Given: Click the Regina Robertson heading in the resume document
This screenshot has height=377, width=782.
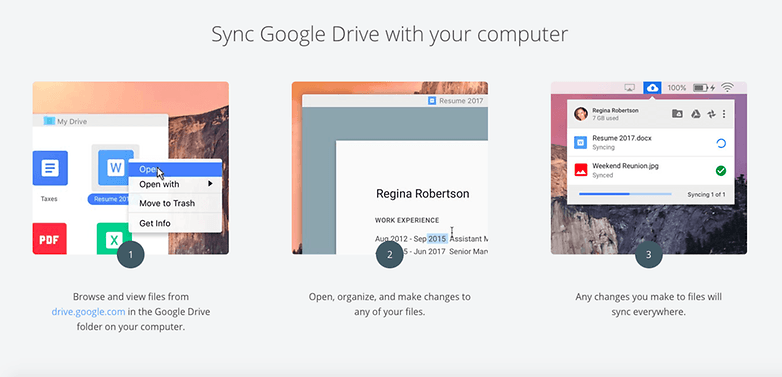Looking at the screenshot, I should (x=422, y=194).
